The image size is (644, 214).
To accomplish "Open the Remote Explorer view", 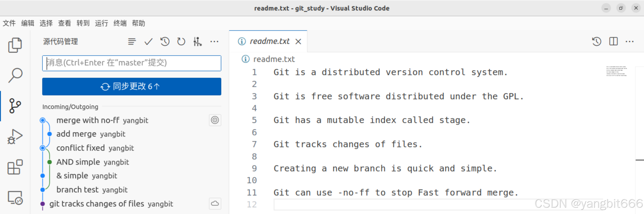I will (15, 198).
